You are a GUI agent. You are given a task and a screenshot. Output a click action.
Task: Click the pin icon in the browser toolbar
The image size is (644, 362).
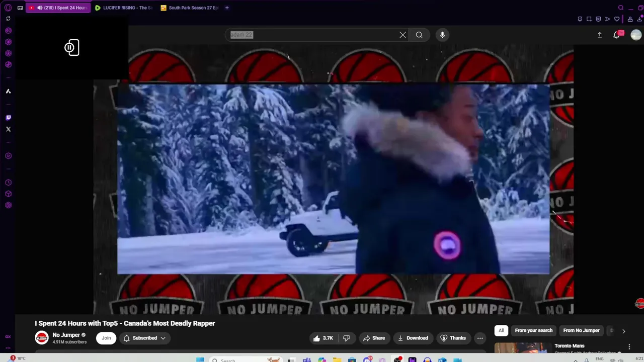[x=580, y=19]
